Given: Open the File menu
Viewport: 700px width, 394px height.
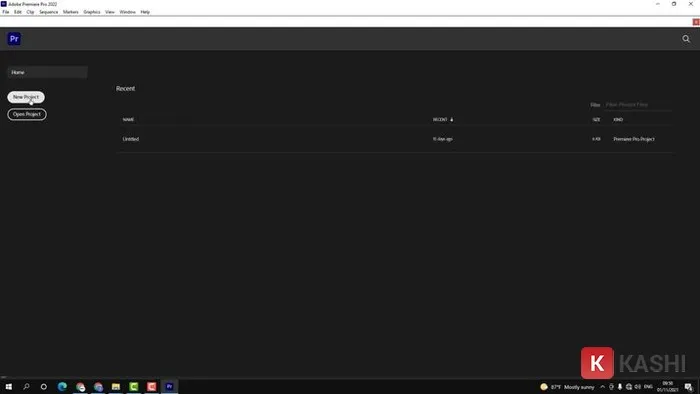Looking at the screenshot, I should click(6, 12).
